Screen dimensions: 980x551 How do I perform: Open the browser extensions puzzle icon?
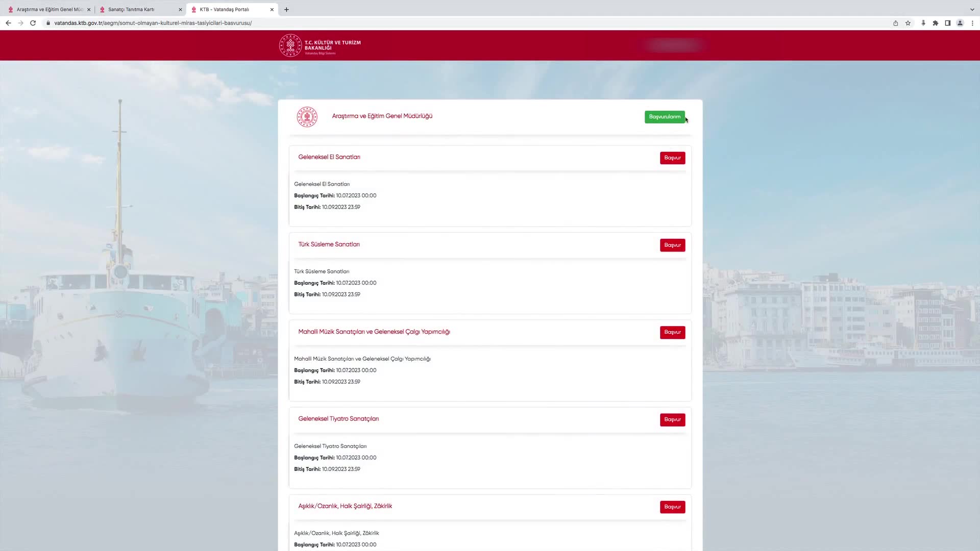click(x=935, y=23)
